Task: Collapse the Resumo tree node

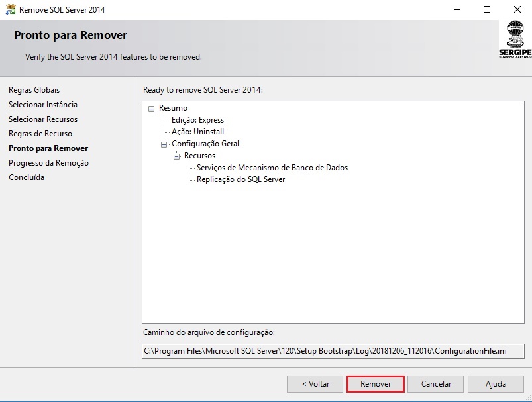Action: point(152,109)
